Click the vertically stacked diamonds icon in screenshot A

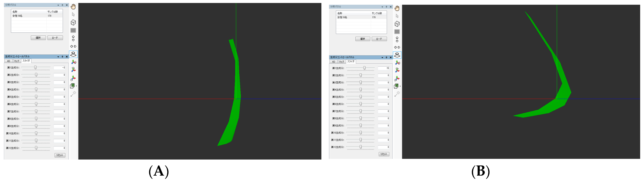73,38
